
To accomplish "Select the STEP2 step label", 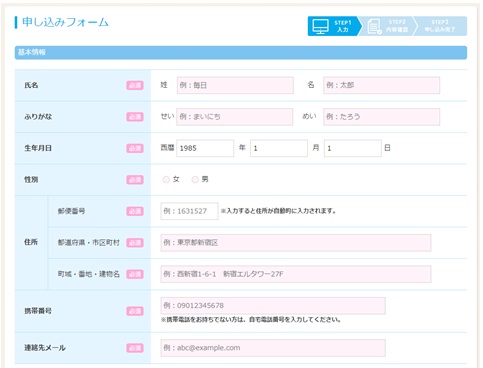I will (x=397, y=26).
